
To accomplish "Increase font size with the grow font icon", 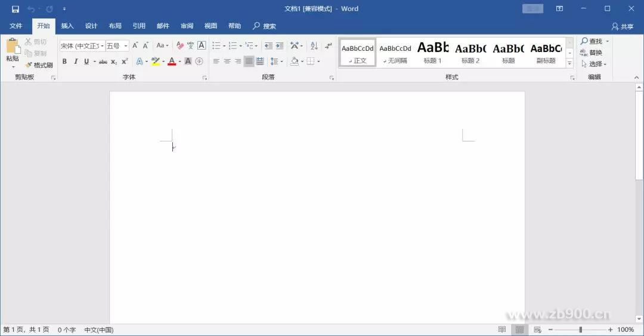I will point(135,45).
